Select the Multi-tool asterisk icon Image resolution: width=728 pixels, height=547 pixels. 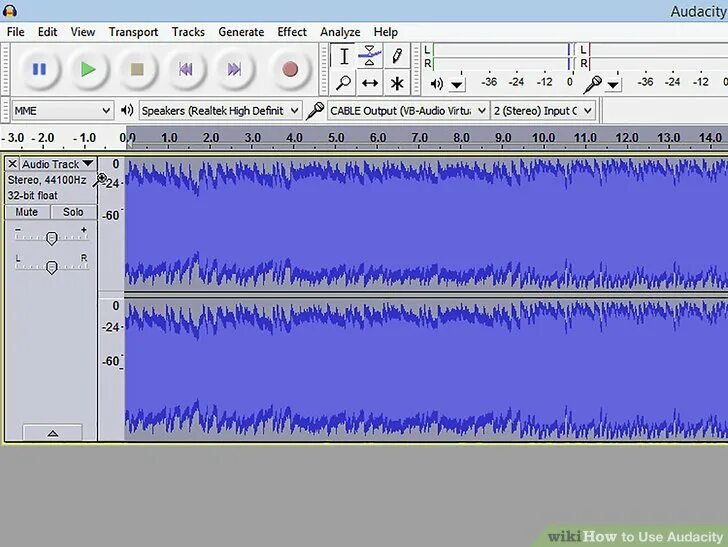click(x=397, y=83)
